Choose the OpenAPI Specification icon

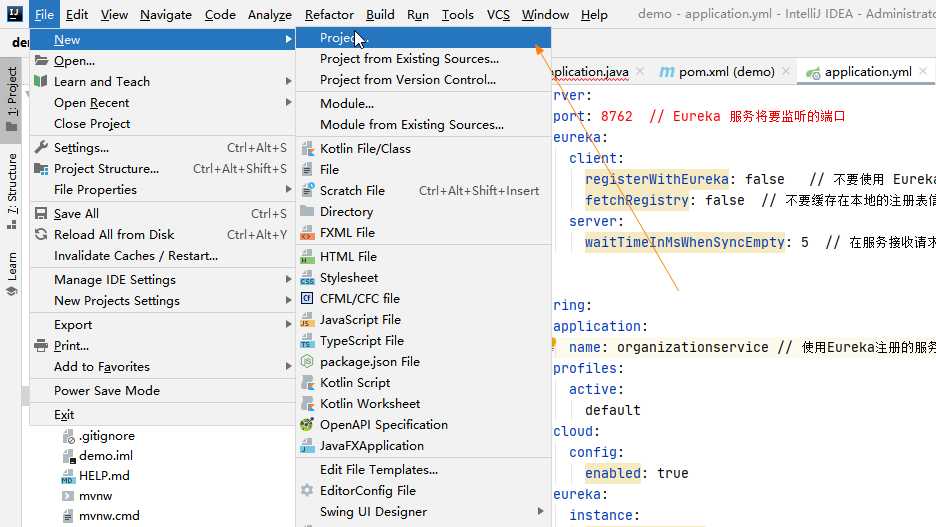click(x=307, y=425)
